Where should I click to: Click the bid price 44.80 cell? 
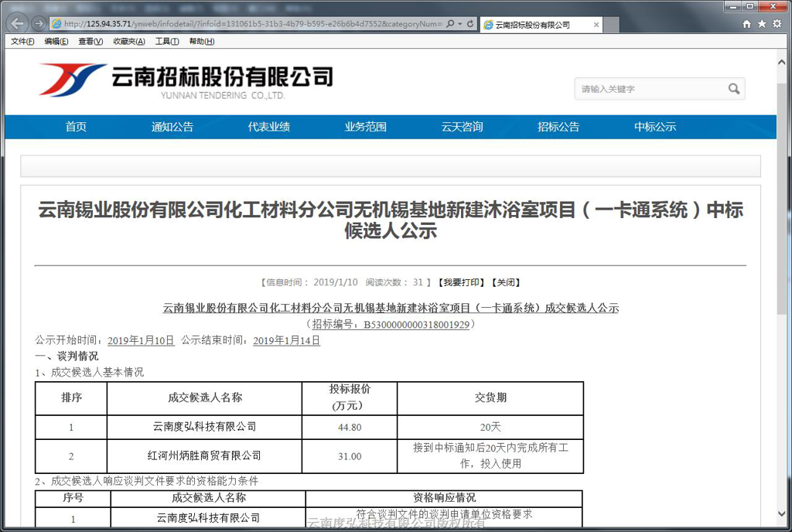[x=350, y=427]
